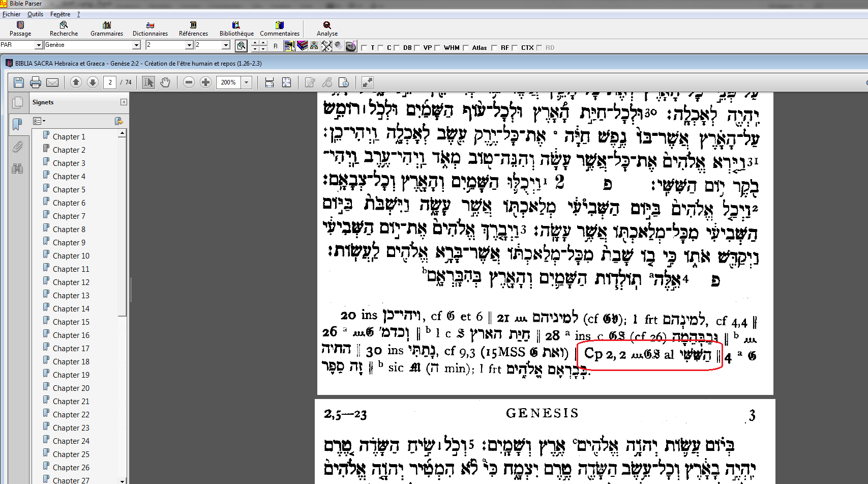Open the verse number dropdown
Viewport: 868px width, 484px height.
point(226,45)
